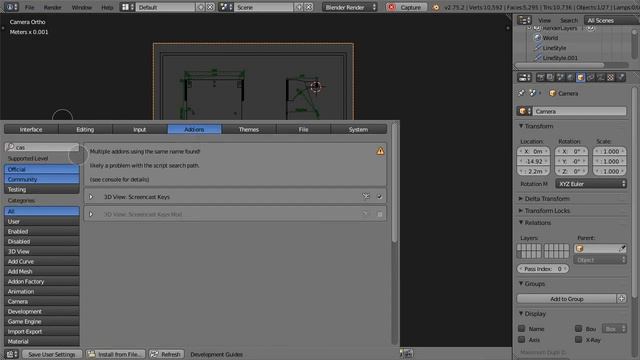Click the outliner horizontal scrollbar
Image resolution: width=640 pixels, height=360 pixels.
pyautogui.click(x=560, y=65)
